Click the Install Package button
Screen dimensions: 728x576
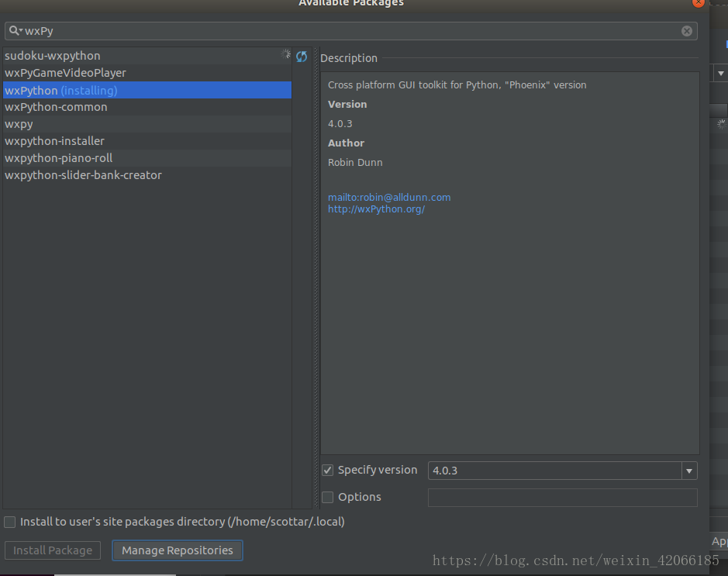point(53,550)
